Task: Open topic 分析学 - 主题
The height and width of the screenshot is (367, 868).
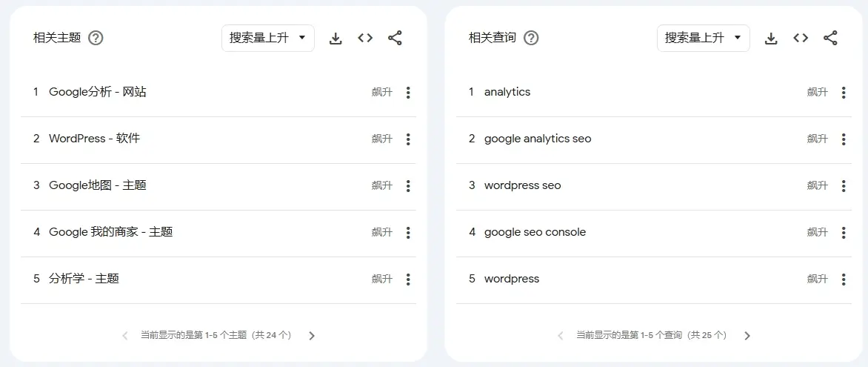Action: point(84,278)
